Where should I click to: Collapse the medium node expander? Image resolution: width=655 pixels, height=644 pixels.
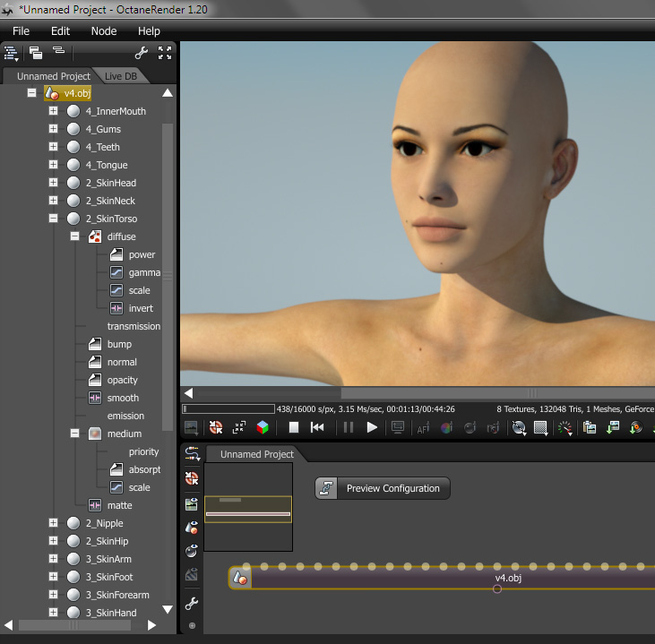tap(74, 434)
